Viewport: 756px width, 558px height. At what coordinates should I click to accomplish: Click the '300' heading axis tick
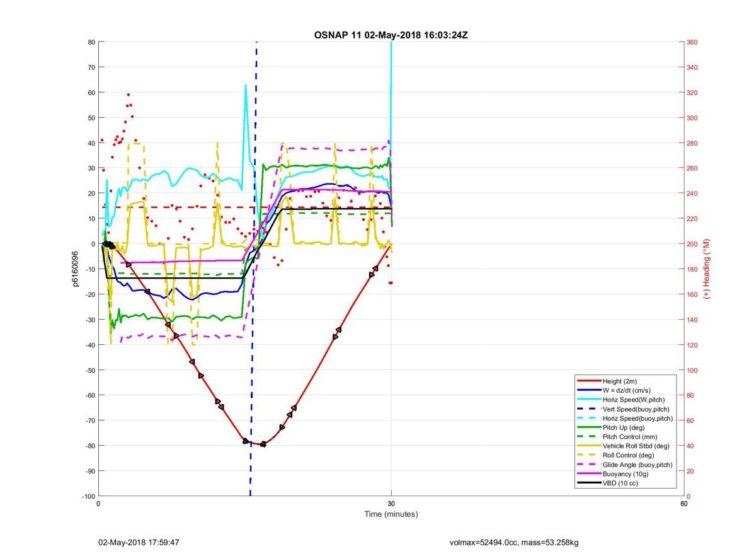coord(692,118)
